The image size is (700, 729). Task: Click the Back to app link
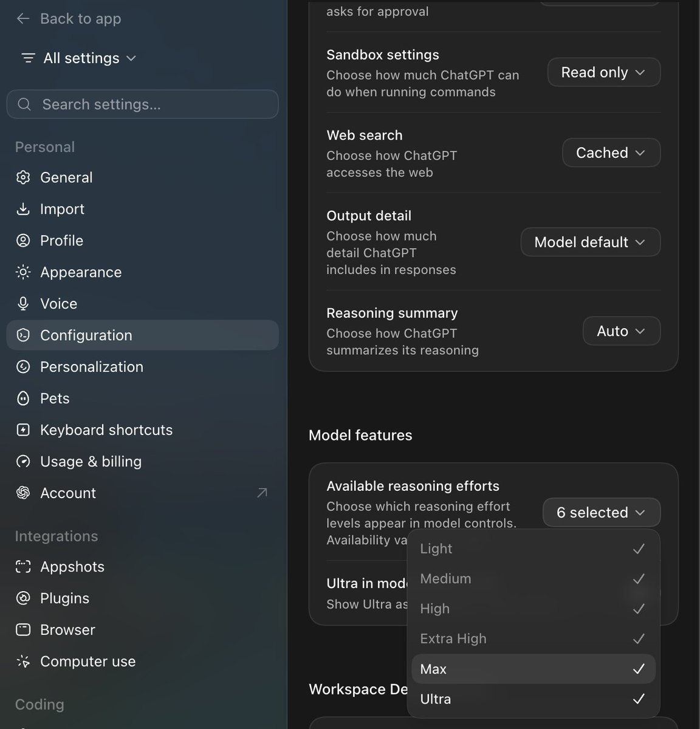tap(69, 19)
